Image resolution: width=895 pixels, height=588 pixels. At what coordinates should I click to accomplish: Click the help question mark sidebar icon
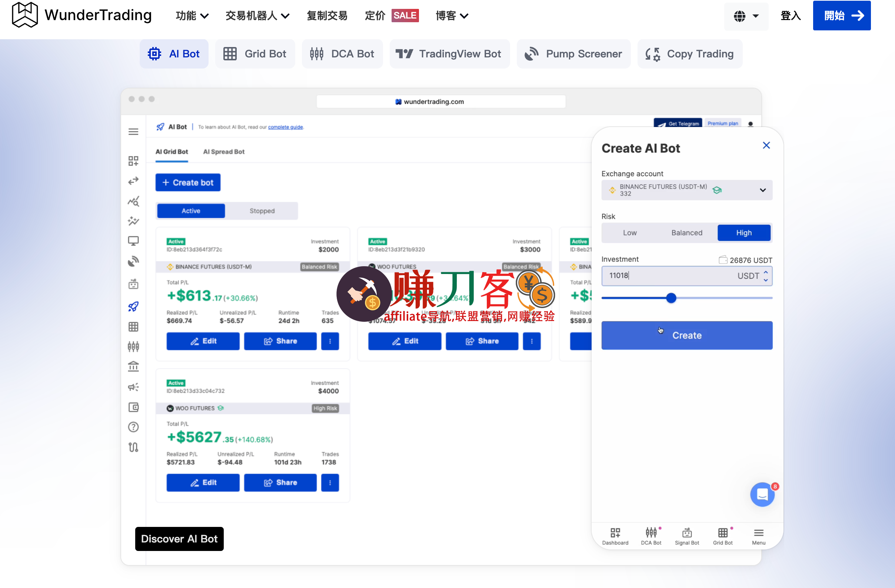[133, 427]
